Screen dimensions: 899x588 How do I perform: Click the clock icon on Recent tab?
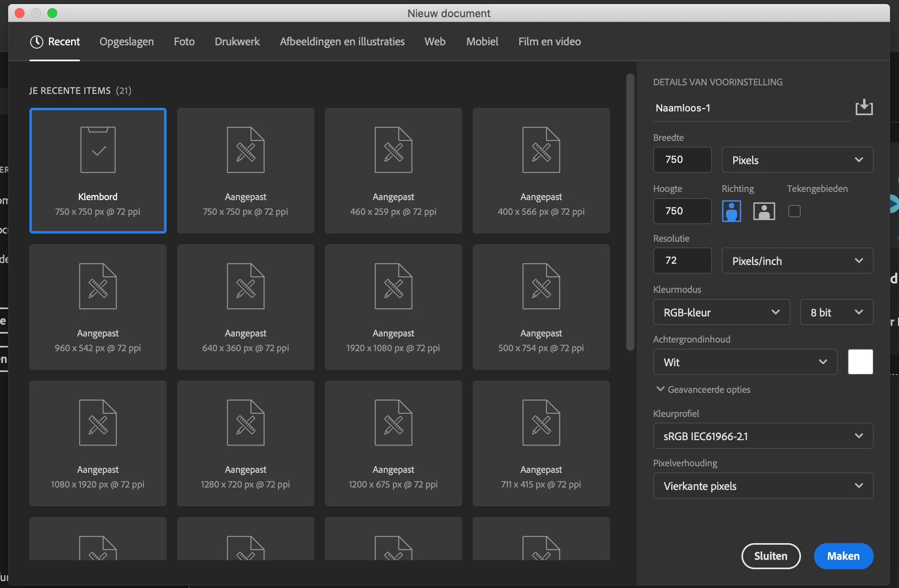[37, 42]
